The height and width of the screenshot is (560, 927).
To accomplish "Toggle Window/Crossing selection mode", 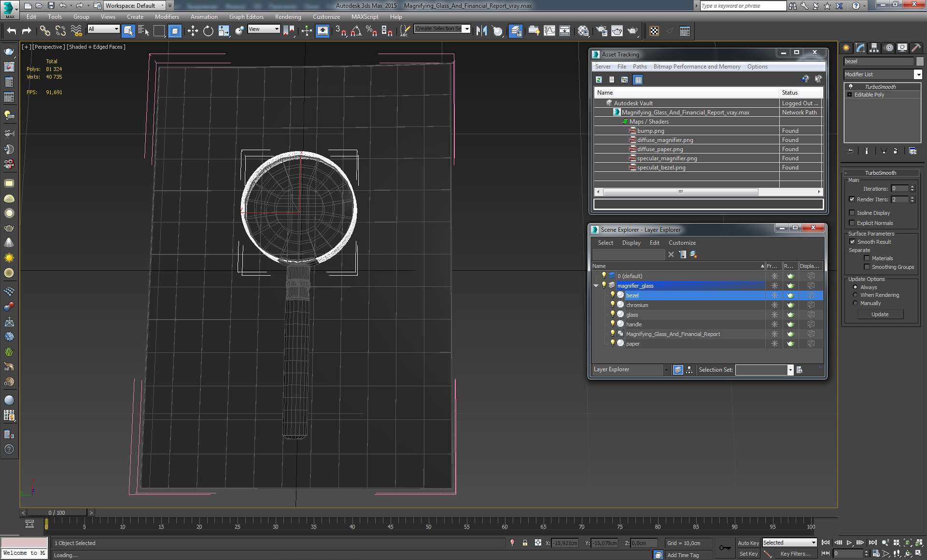I will pyautogui.click(x=175, y=31).
